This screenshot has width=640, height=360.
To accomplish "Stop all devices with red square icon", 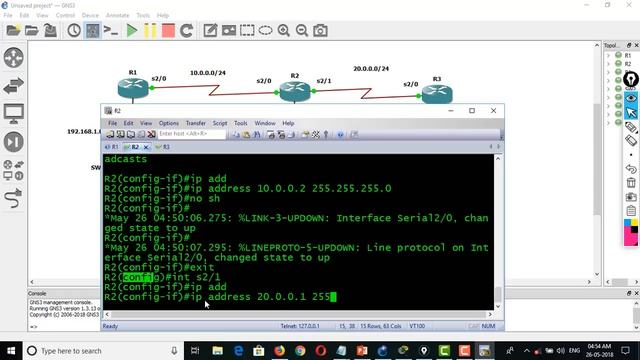I will [168, 31].
